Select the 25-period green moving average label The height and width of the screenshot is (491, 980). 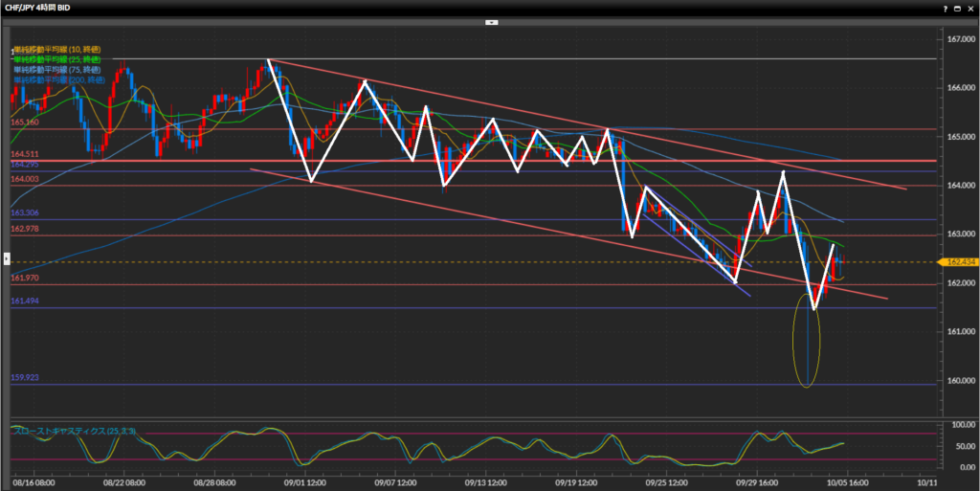[56, 59]
